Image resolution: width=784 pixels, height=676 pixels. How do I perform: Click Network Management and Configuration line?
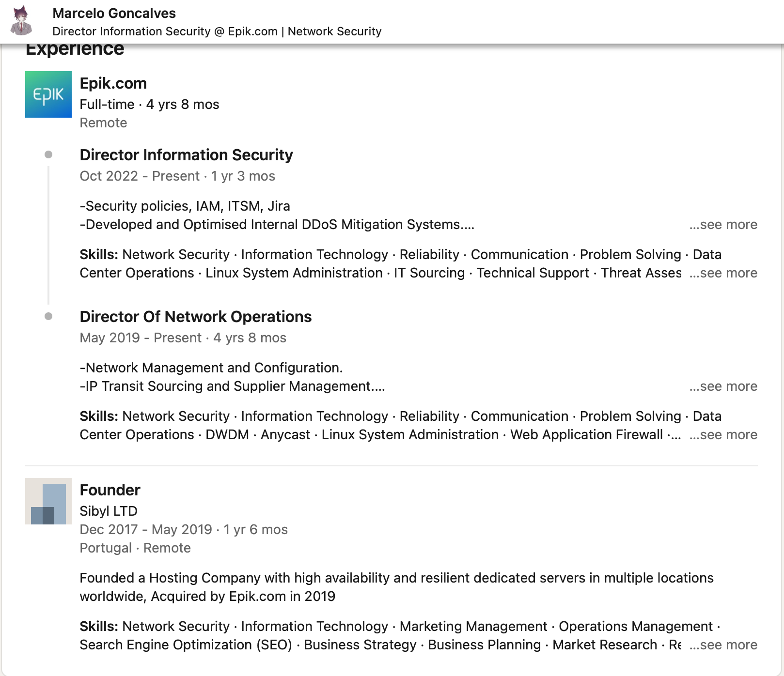point(211,368)
